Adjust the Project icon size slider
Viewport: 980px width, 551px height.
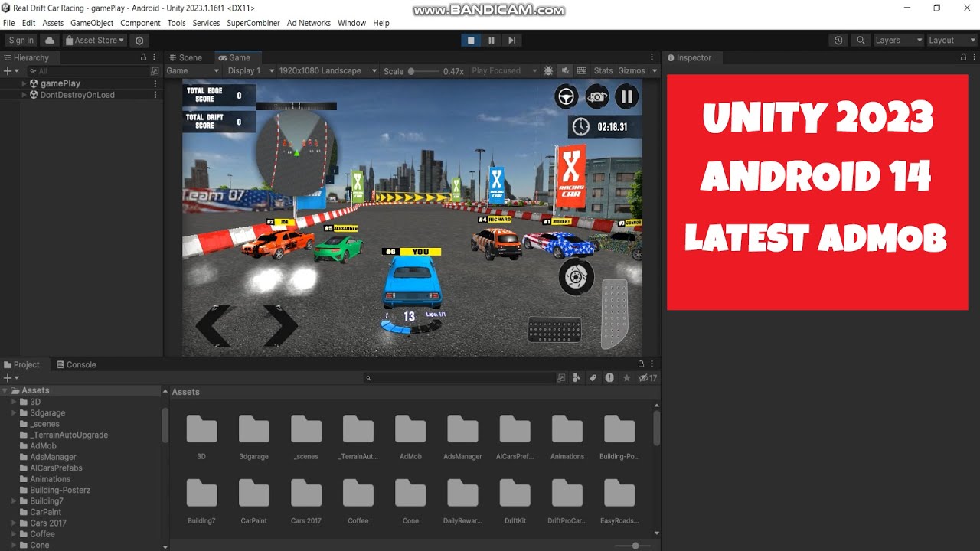(x=635, y=546)
